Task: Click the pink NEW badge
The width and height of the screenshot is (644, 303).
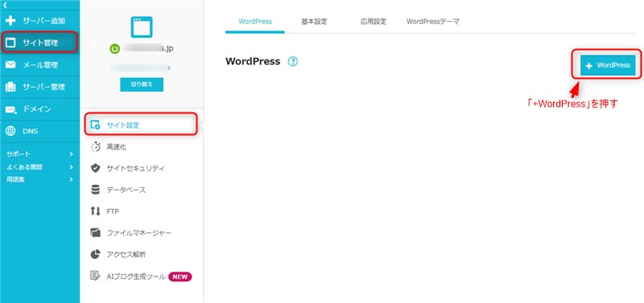Action: 180,276
